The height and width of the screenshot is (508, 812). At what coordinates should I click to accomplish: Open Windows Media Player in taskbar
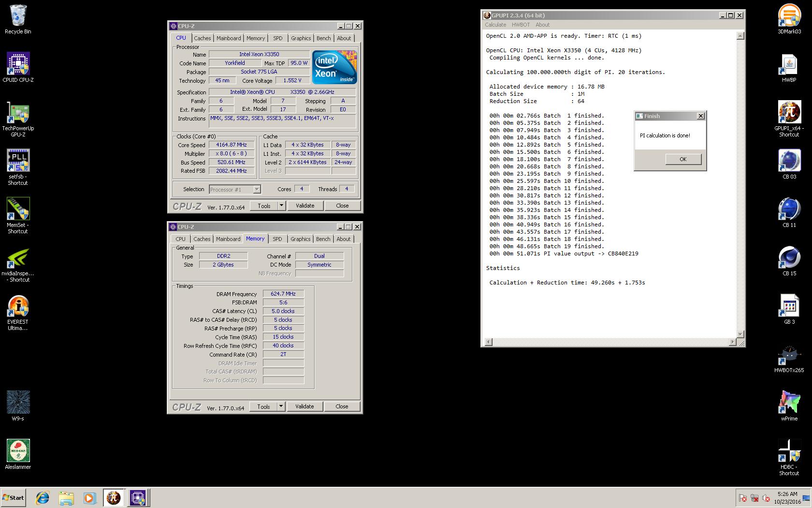(x=89, y=498)
